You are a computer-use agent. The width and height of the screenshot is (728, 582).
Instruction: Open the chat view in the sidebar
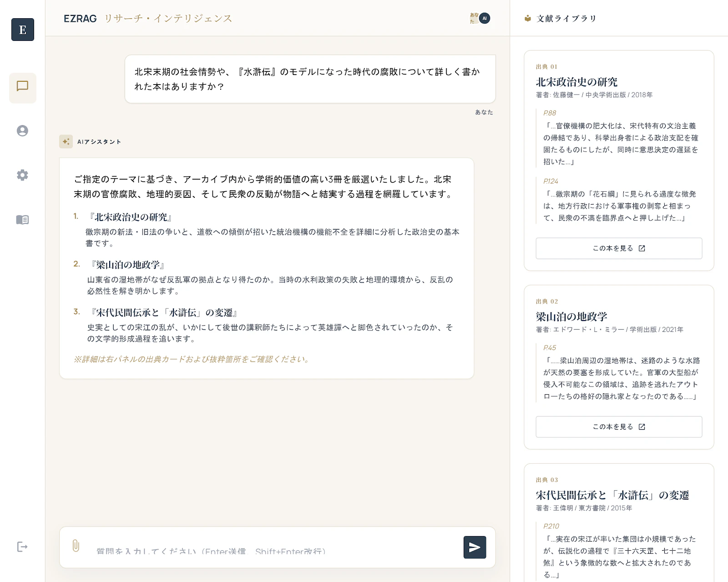pyautogui.click(x=23, y=88)
